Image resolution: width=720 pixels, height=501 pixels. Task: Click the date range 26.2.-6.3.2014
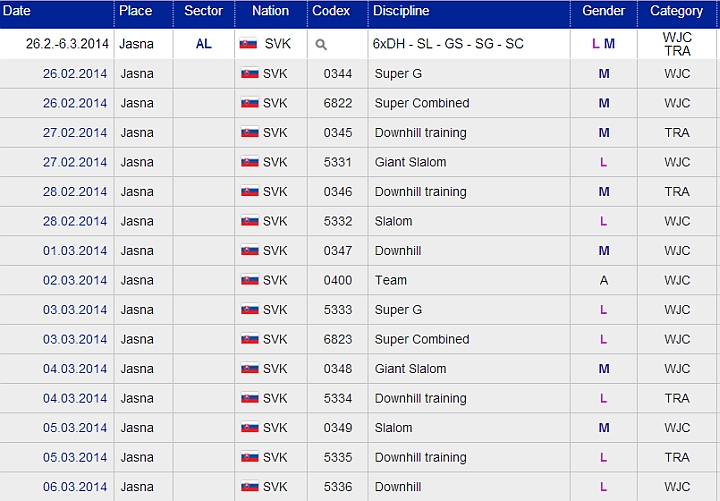67,44
